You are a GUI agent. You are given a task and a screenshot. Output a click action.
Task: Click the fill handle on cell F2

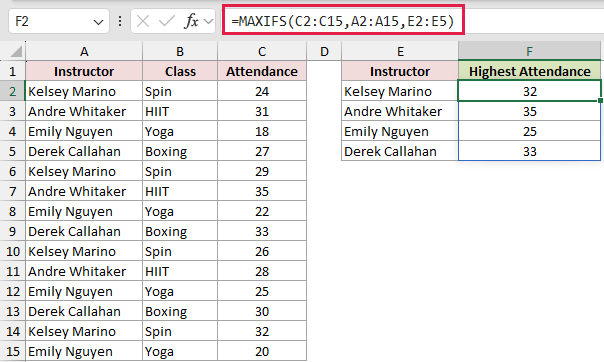tap(600, 101)
